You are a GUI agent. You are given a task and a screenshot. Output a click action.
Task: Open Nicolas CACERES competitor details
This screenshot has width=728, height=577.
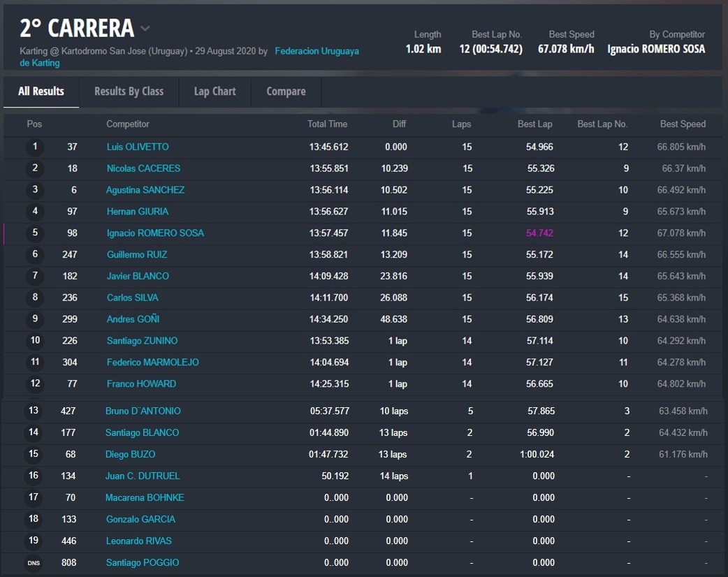tap(143, 168)
